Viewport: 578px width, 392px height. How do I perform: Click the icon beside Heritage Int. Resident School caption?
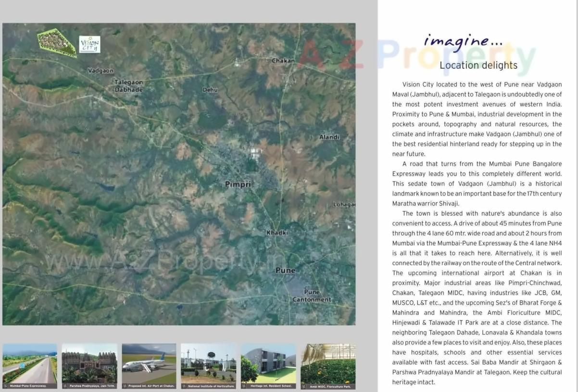(x=244, y=385)
